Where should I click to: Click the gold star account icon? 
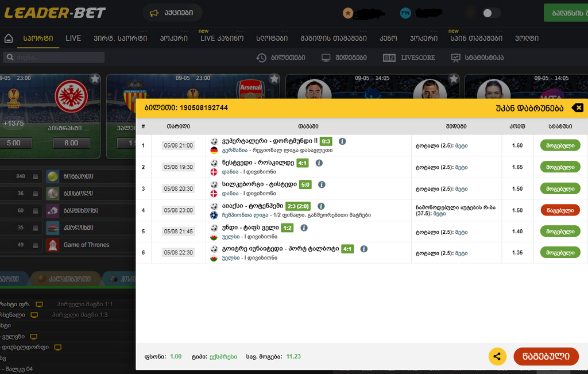click(x=347, y=13)
